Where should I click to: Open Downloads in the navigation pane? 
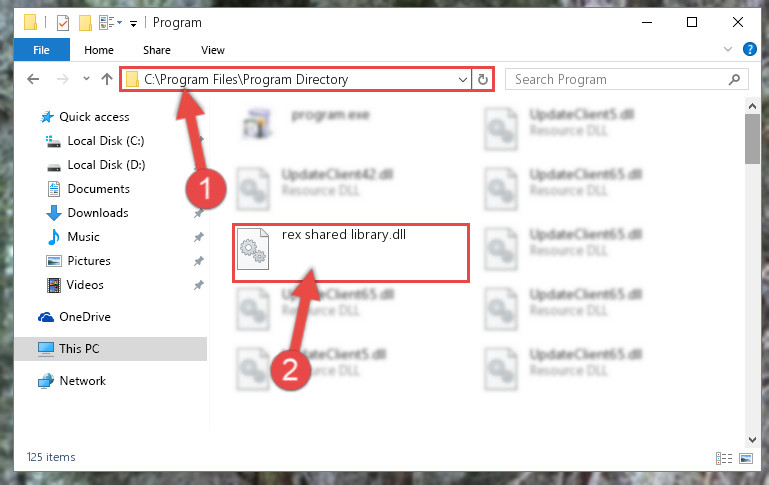point(98,213)
